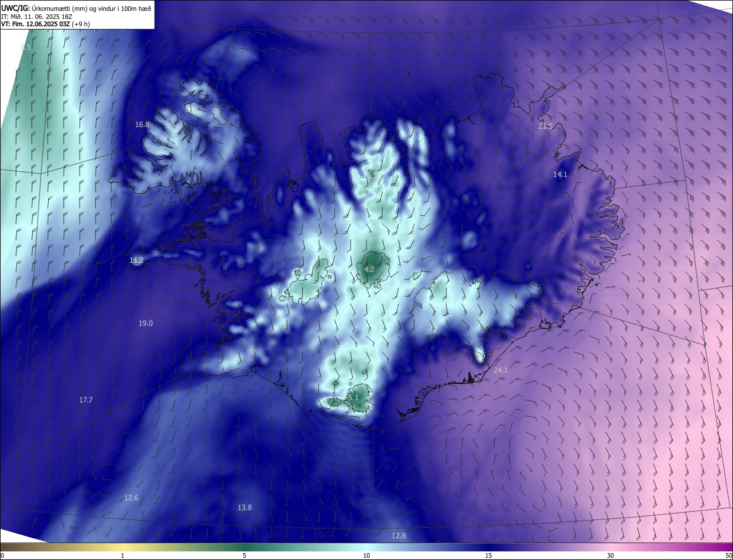The image size is (733, 560).
Task: Click the color scale tick labelled 5
Action: (245, 555)
